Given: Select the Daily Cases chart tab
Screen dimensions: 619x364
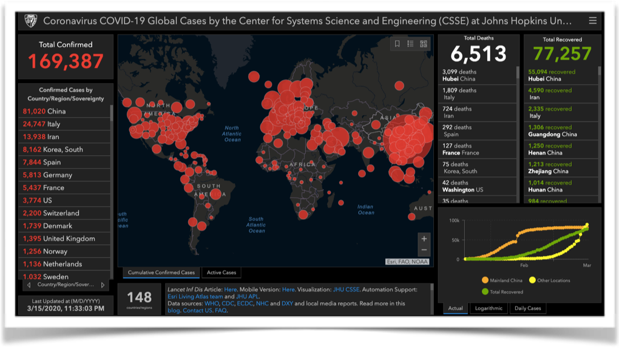Looking at the screenshot, I should tap(528, 308).
